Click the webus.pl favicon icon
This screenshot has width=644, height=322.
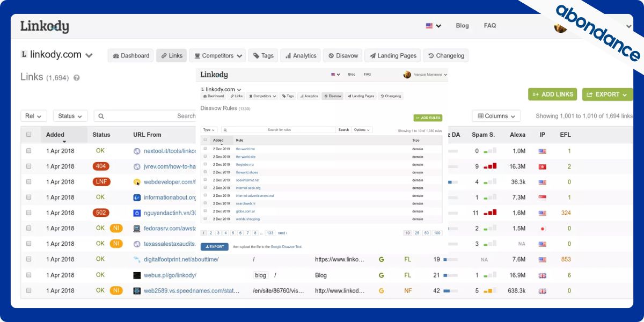click(x=137, y=275)
